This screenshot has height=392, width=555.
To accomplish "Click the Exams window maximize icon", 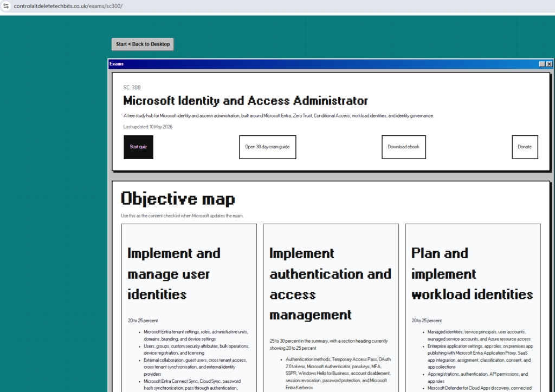I will (542, 64).
